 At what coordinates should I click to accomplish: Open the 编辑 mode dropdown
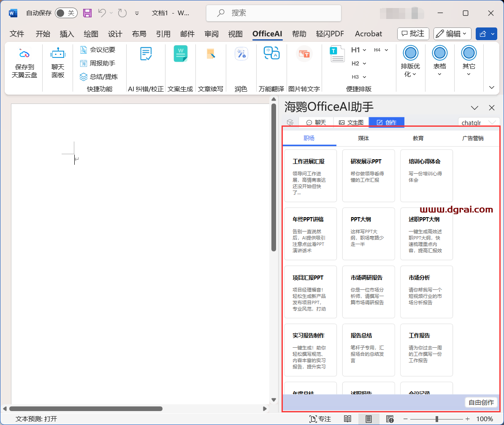coord(452,34)
